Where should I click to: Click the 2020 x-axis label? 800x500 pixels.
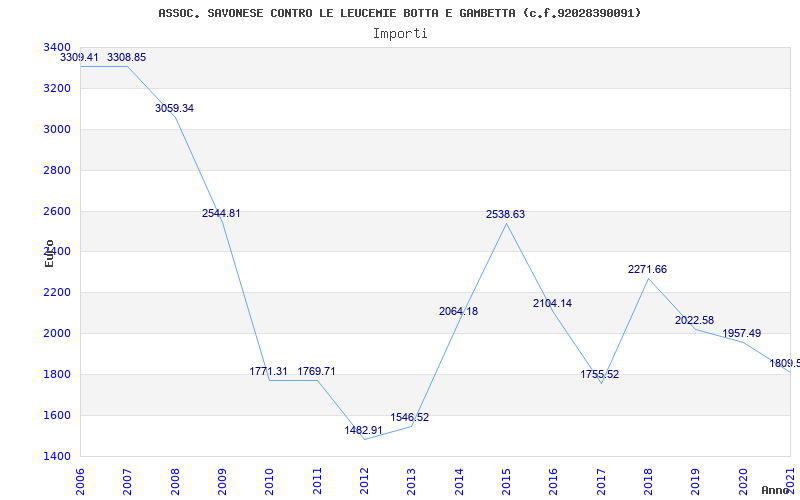click(743, 482)
